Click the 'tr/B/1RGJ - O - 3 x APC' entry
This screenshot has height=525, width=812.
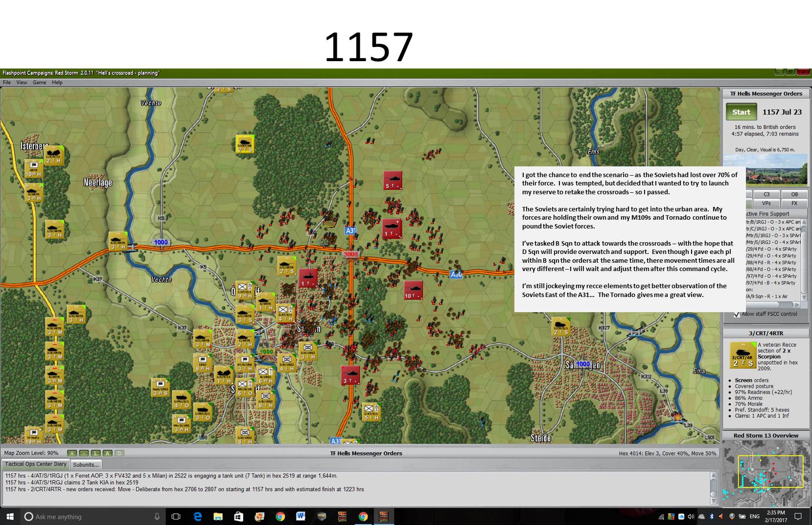[x=773, y=222]
